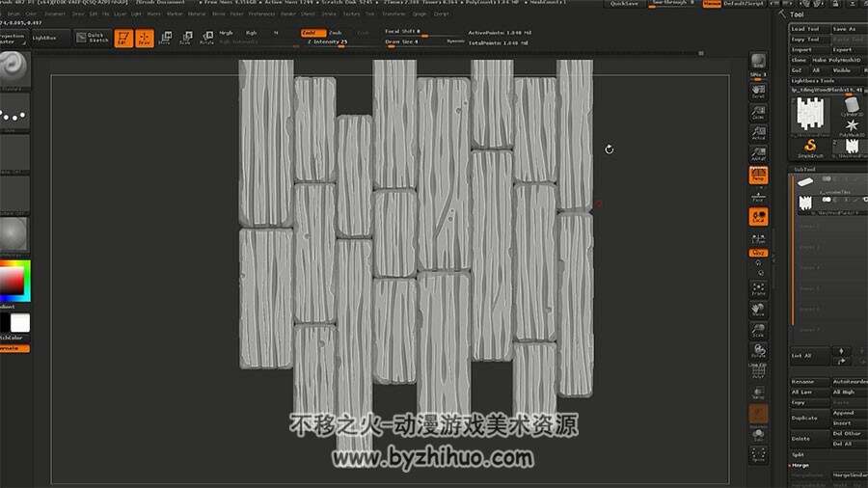Click the Copy Tool button
Screen dimensions: 868x488
pyautogui.click(x=809, y=40)
